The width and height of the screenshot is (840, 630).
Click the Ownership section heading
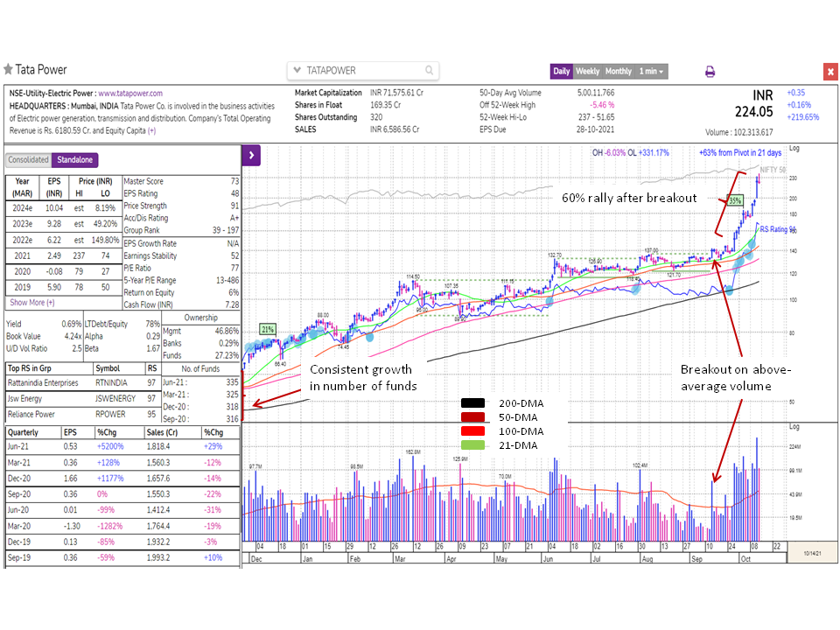click(x=201, y=318)
